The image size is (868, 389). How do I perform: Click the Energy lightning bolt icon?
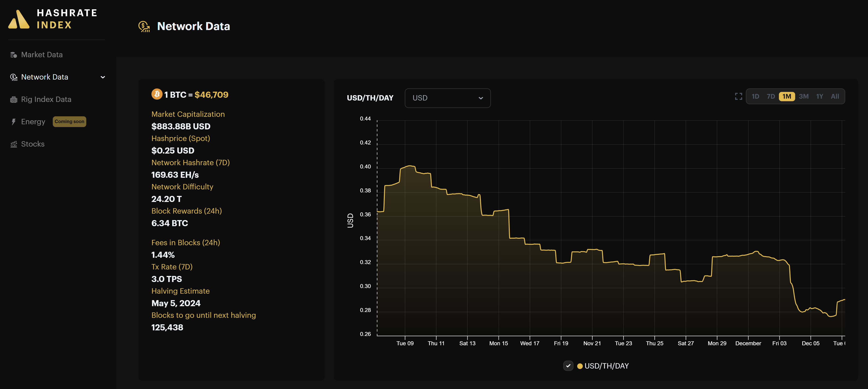[x=13, y=121]
